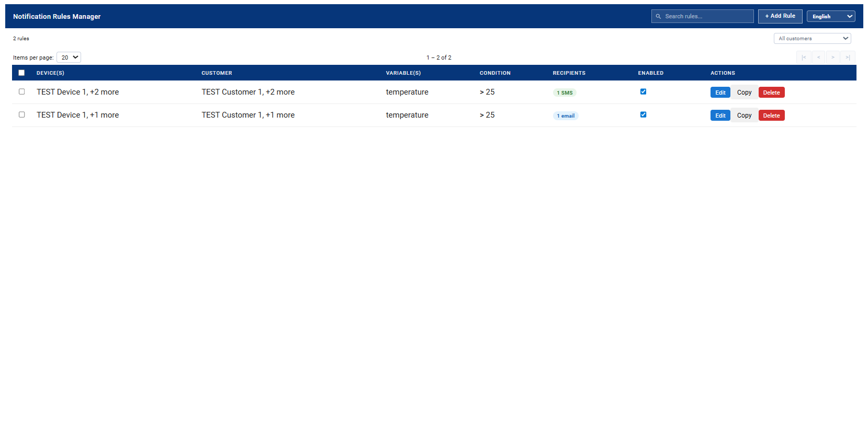Disable the SMS rule's enabled checkbox
This screenshot has width=868, height=426.
pyautogui.click(x=643, y=91)
